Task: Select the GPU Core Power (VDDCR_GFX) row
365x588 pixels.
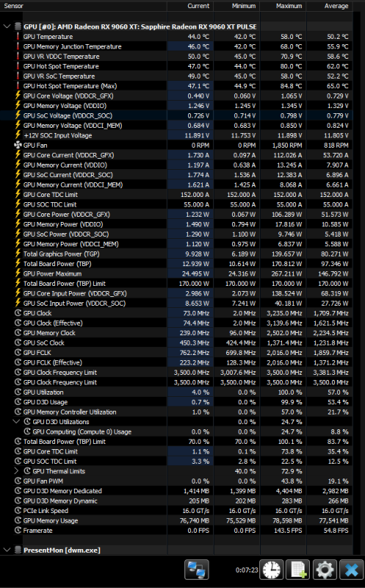Action: tap(176, 215)
